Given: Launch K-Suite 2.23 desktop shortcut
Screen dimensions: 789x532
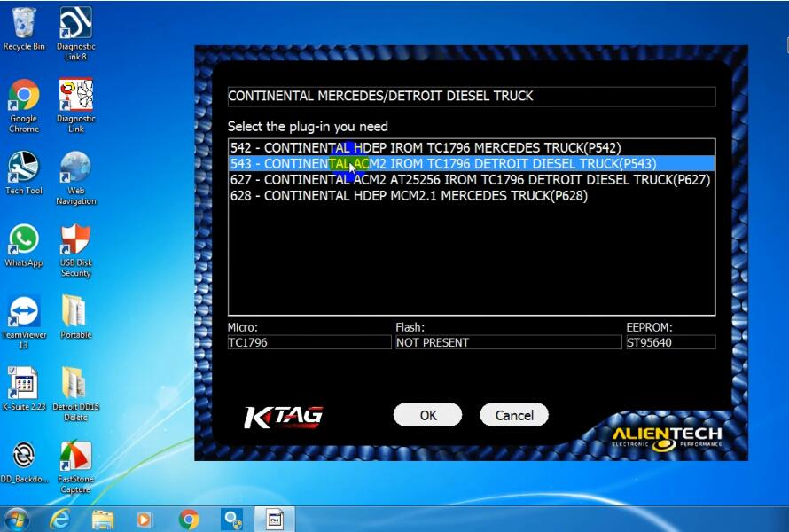Looking at the screenshot, I should 24,389.
